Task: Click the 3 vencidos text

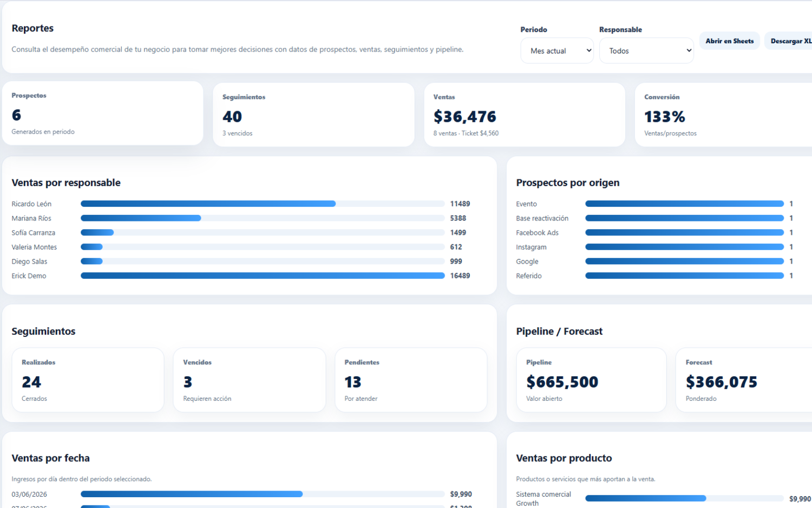Action: coord(238,133)
